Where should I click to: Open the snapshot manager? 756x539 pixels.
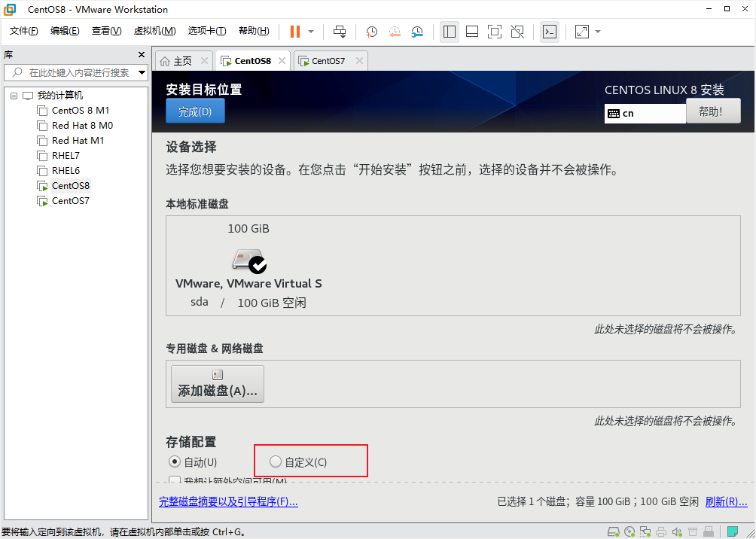coord(418,32)
